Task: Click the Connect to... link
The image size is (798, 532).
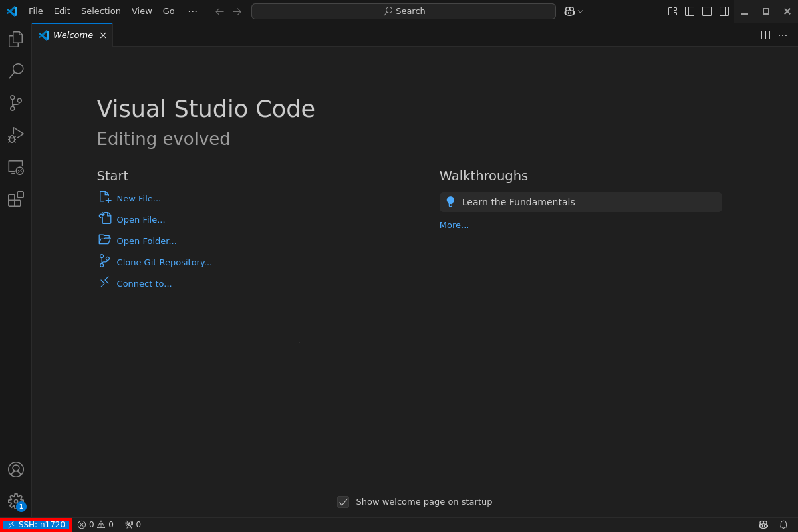Action: [144, 283]
